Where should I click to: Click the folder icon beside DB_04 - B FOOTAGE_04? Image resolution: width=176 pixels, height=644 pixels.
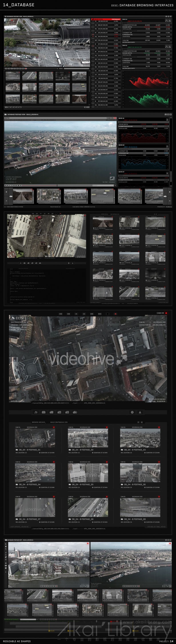[17, 485]
